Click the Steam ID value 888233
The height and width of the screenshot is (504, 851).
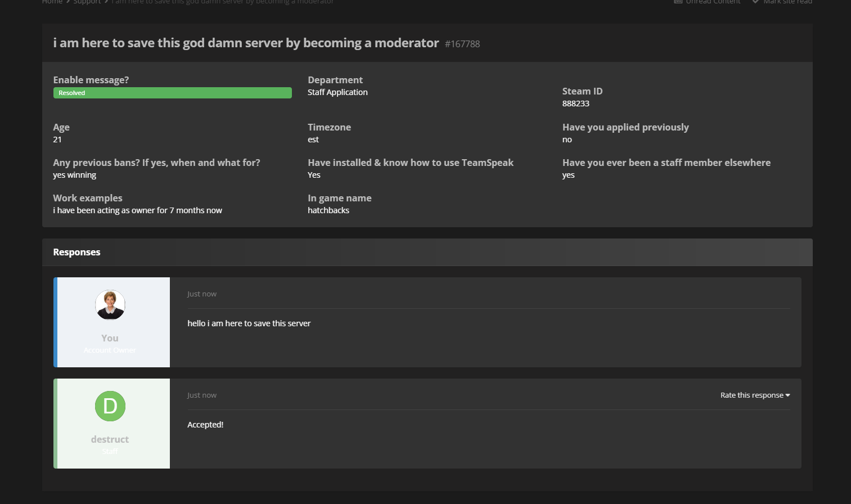click(x=576, y=103)
